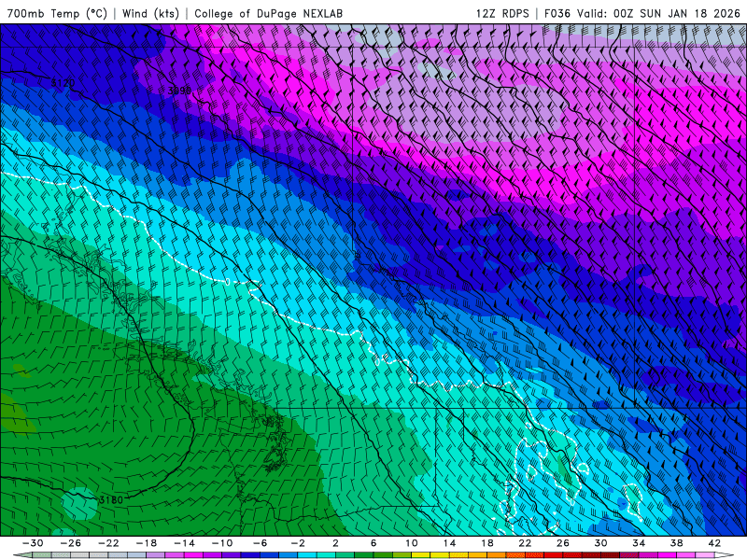Image resolution: width=747 pixels, height=560 pixels.
Task: Click the -26 colorbar value
Action: click(71, 543)
